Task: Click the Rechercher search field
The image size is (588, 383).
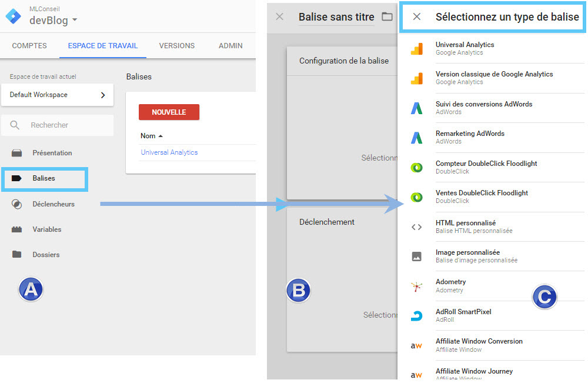Action: coord(58,125)
